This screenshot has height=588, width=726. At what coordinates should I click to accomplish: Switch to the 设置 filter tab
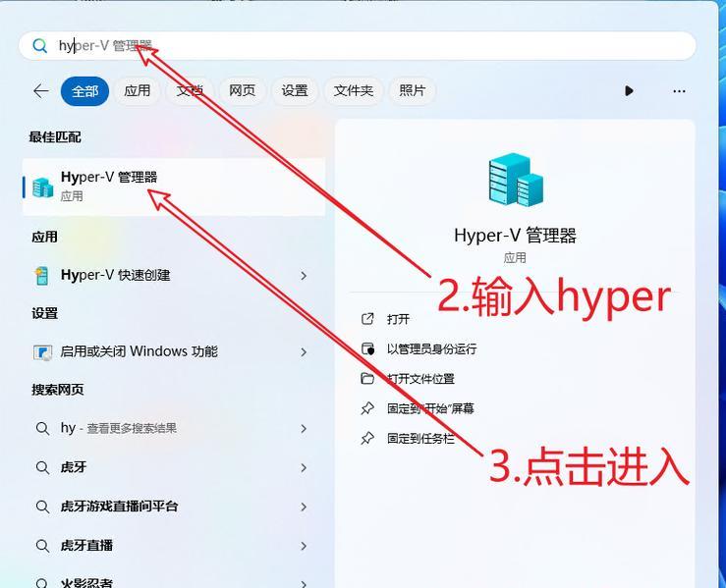click(295, 90)
